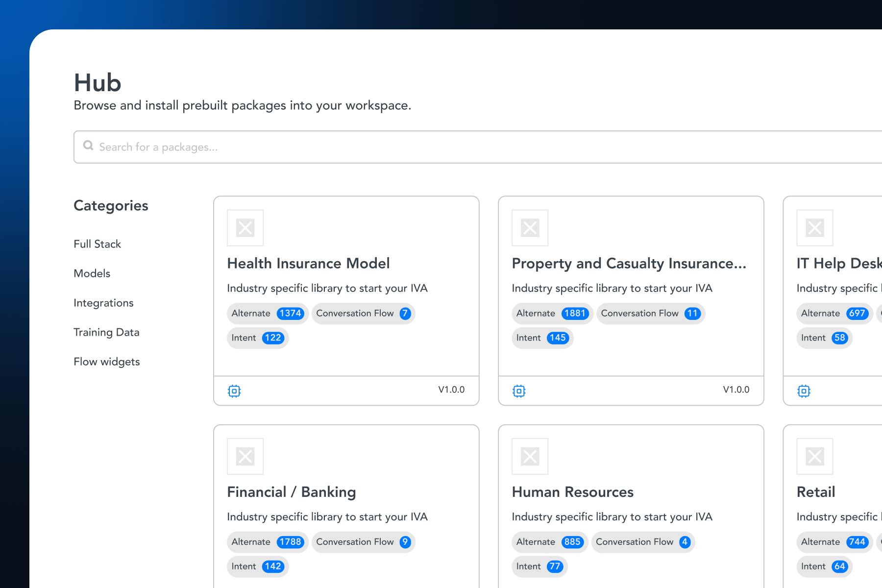
Task: Open the IT Help Desk package
Action: [x=839, y=264]
